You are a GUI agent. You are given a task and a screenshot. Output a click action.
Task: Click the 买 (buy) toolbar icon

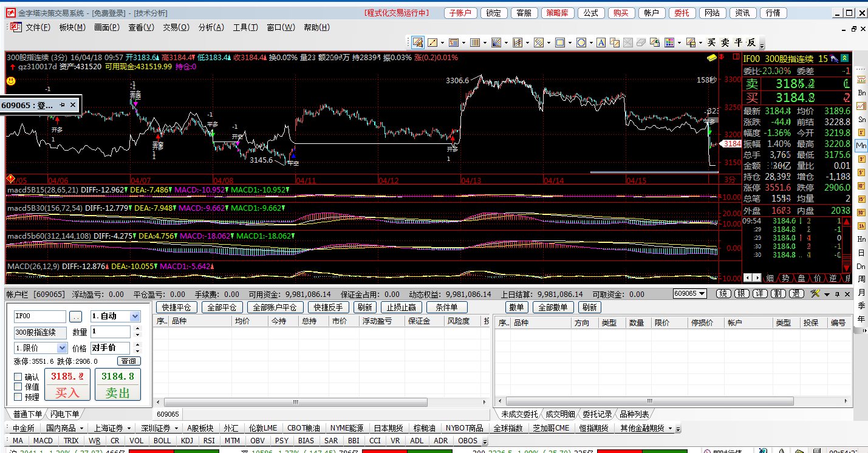tap(712, 43)
